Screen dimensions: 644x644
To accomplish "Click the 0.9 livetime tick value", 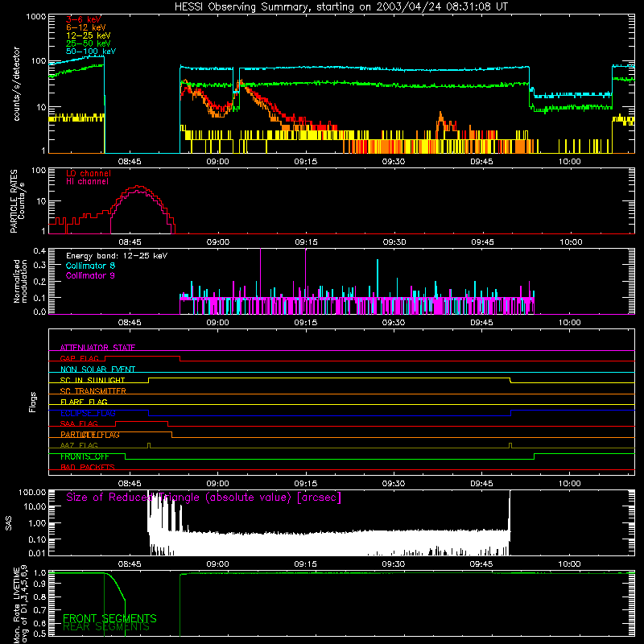I will (39, 583).
